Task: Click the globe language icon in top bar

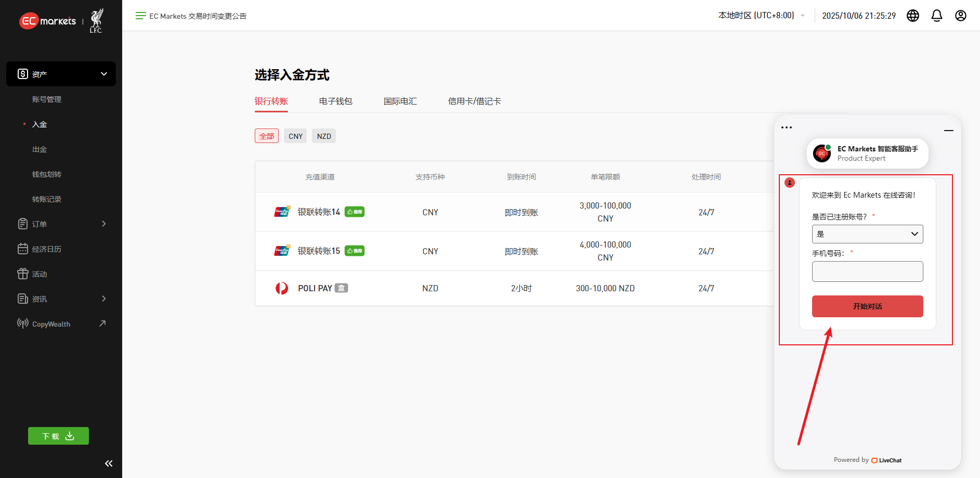Action: [x=913, y=16]
